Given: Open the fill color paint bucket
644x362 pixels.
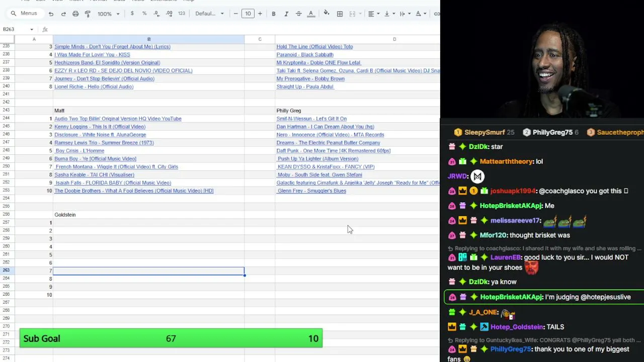Looking at the screenshot, I should click(x=327, y=14).
